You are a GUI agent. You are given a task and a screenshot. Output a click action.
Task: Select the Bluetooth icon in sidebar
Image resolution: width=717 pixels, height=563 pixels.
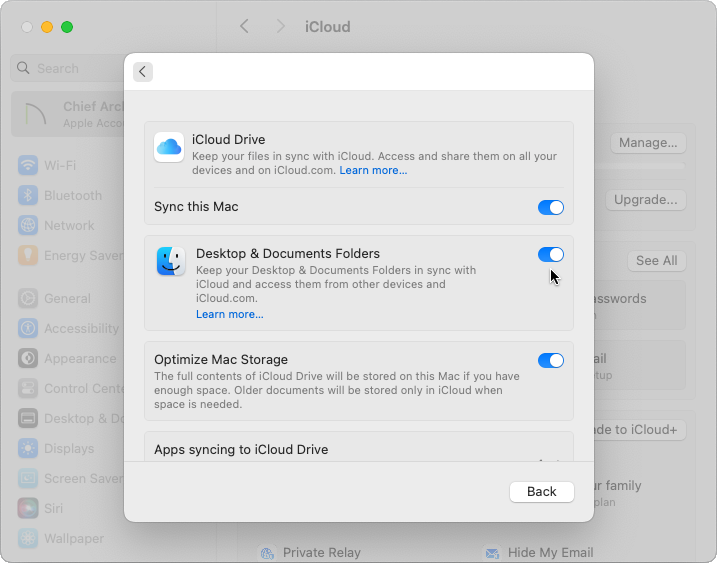click(x=28, y=195)
